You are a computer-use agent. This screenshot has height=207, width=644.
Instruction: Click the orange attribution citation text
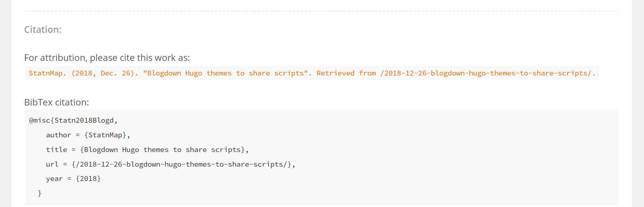pyautogui.click(x=312, y=73)
